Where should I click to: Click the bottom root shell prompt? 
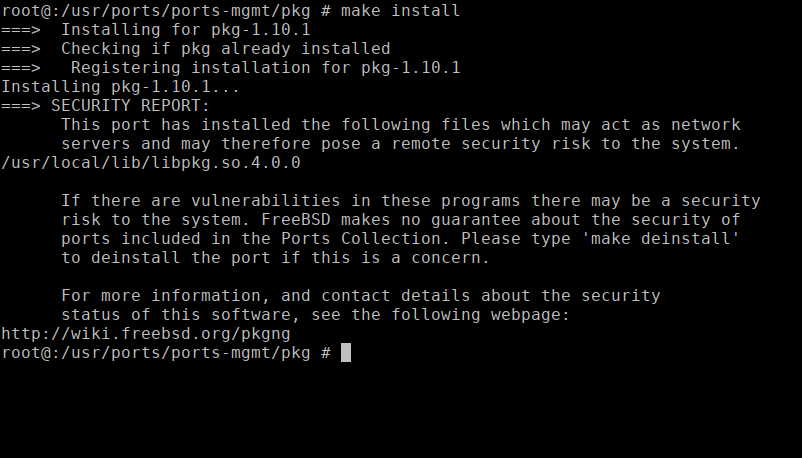(166, 353)
